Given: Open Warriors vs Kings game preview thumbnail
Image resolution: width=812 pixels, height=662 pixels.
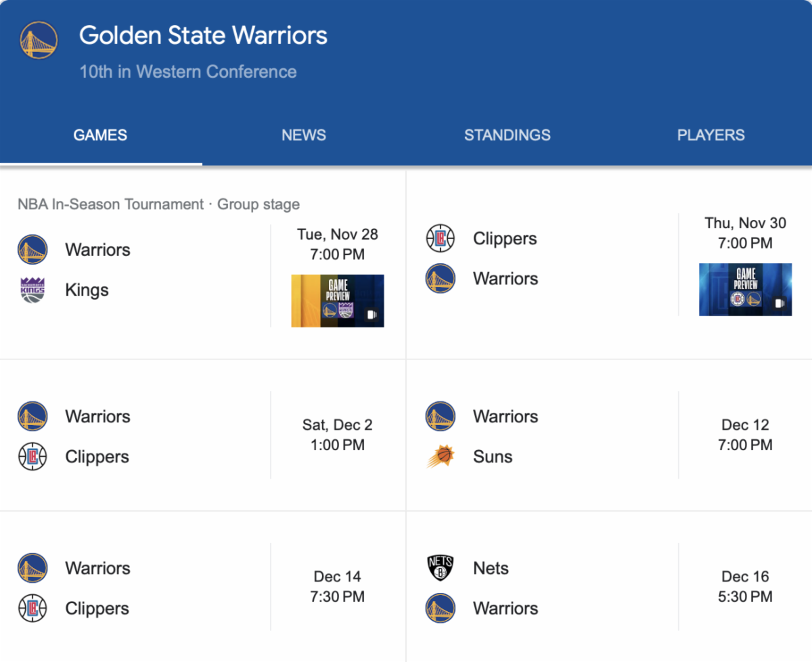Looking at the screenshot, I should 338,301.
